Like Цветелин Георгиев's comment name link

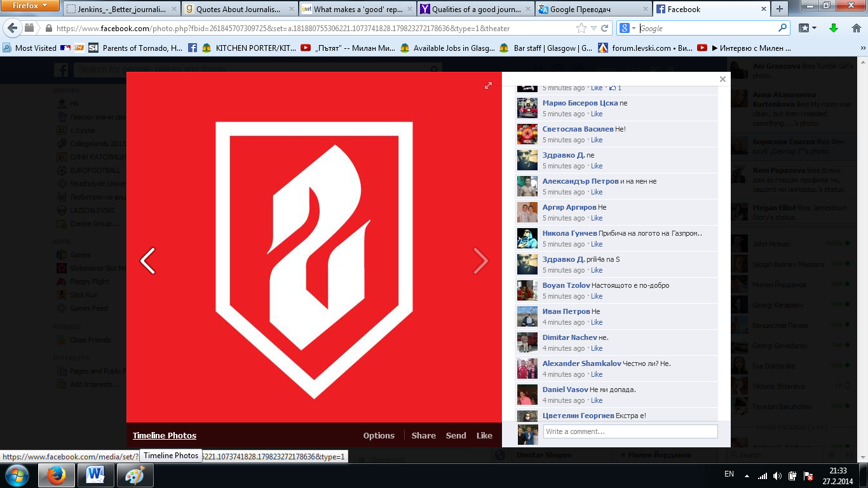pos(578,416)
